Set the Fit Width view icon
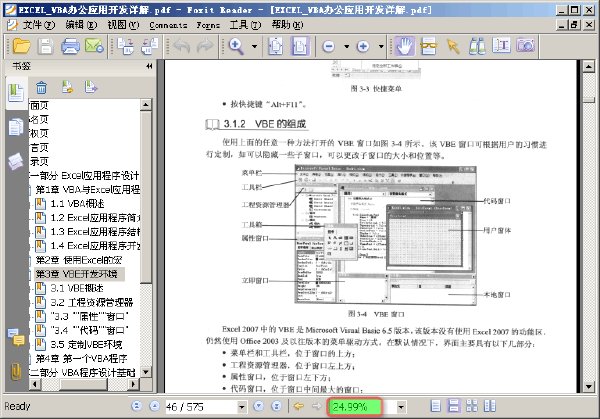This screenshot has height=419, width=600. click(300, 46)
